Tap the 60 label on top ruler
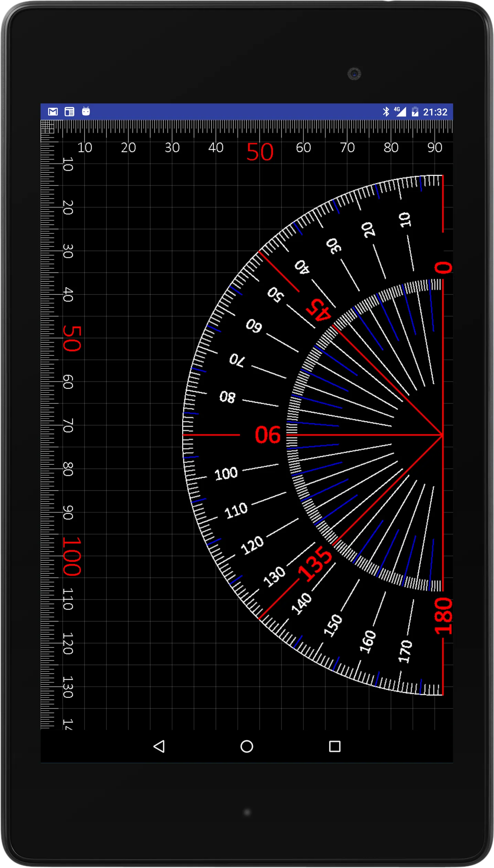 click(x=304, y=148)
